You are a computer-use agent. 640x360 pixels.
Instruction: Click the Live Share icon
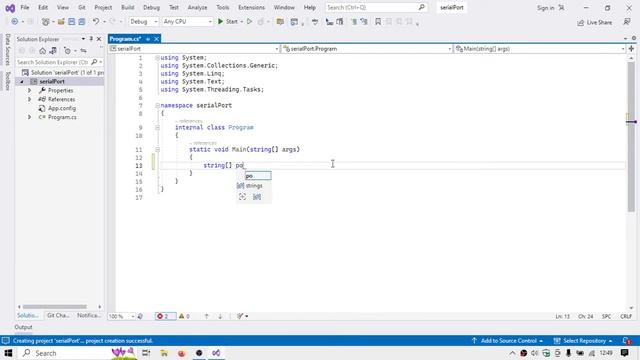point(580,22)
